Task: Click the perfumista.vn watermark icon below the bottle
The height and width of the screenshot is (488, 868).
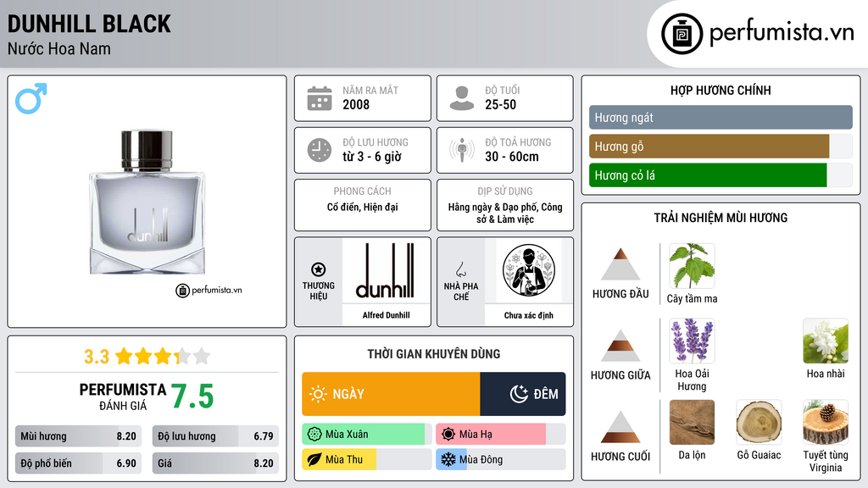Action: click(x=183, y=291)
